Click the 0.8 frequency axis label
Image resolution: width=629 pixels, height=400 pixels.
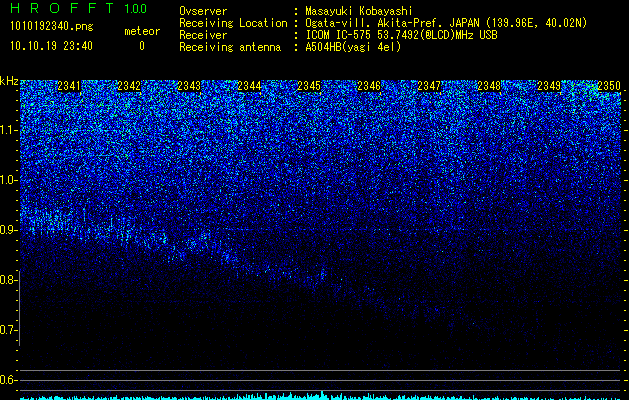[x=9, y=280]
